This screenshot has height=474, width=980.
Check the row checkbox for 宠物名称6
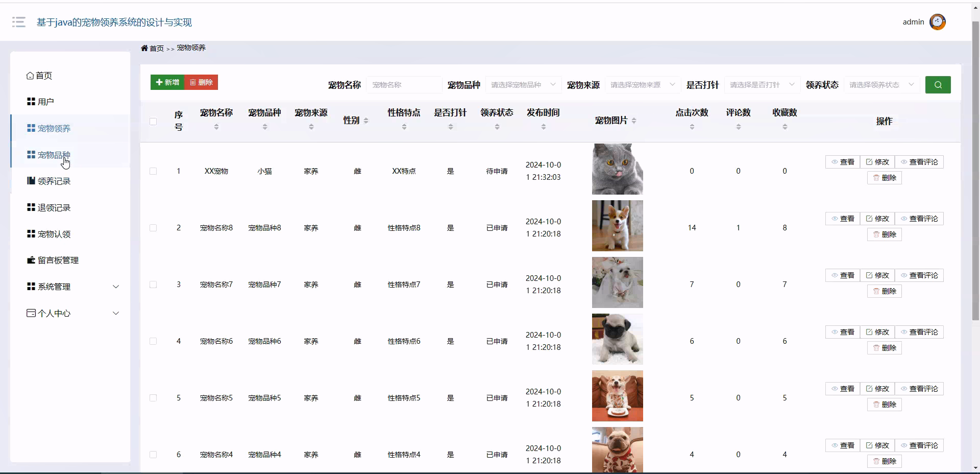153,341
